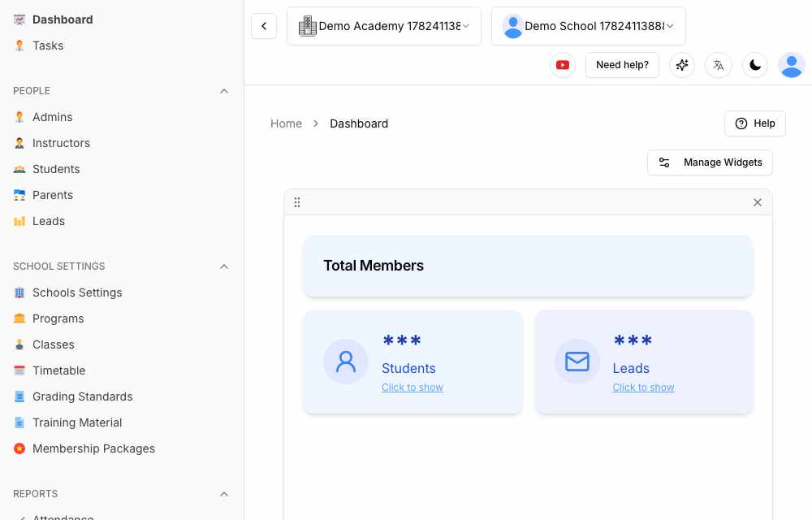
Task: Click the Leads sidebar icon
Action: 19,221
